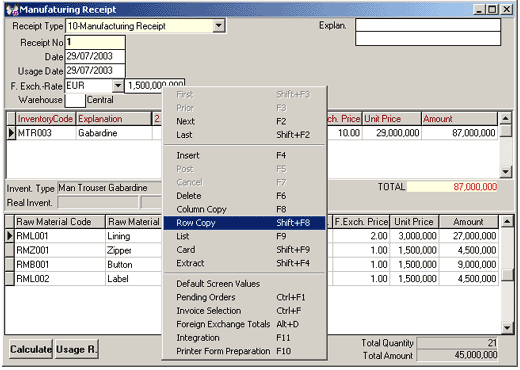Open Pending Orders menu entry
520x370 pixels.
[244, 297]
